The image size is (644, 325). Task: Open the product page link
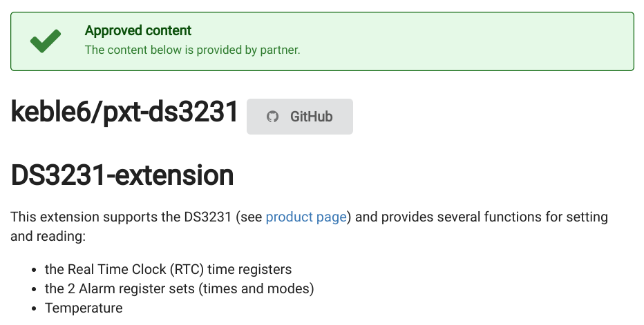tap(306, 217)
